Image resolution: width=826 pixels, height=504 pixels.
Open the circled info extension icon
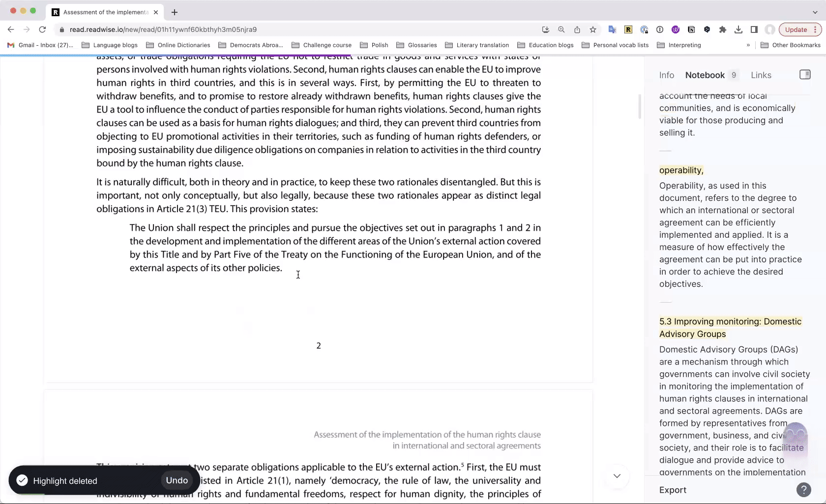tap(660, 29)
